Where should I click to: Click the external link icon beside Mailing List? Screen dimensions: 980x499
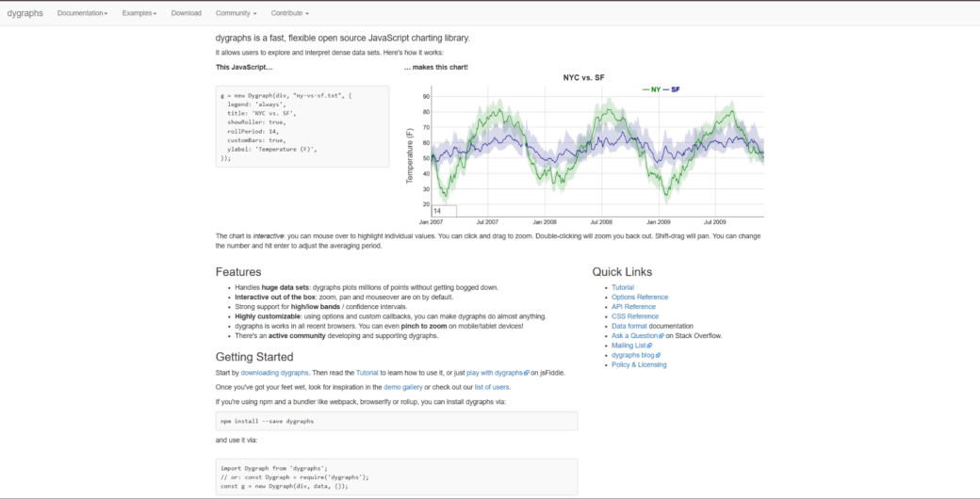tap(649, 346)
